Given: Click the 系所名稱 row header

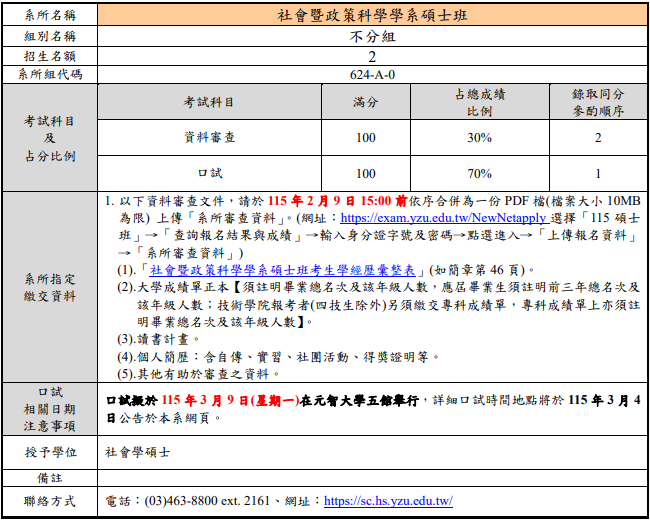Looking at the screenshot, I should click(x=50, y=15).
